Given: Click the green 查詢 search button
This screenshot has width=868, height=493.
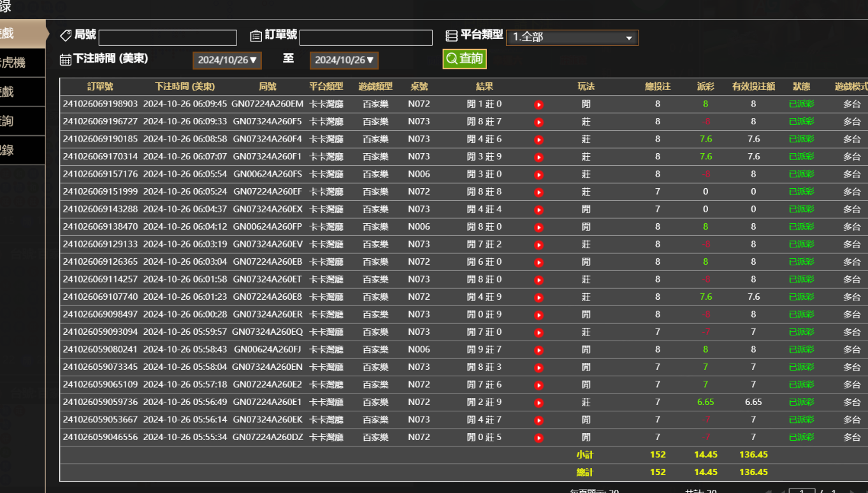Looking at the screenshot, I should (x=464, y=59).
